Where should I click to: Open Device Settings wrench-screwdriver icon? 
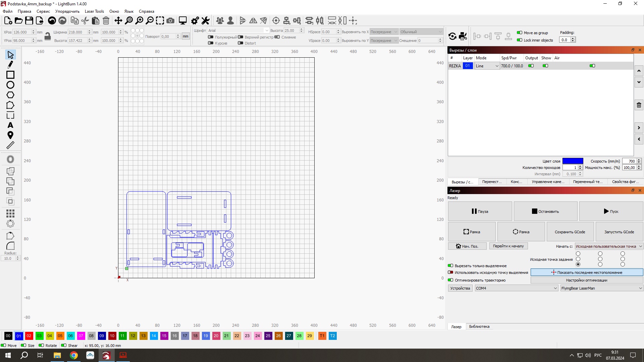pyautogui.click(x=205, y=21)
